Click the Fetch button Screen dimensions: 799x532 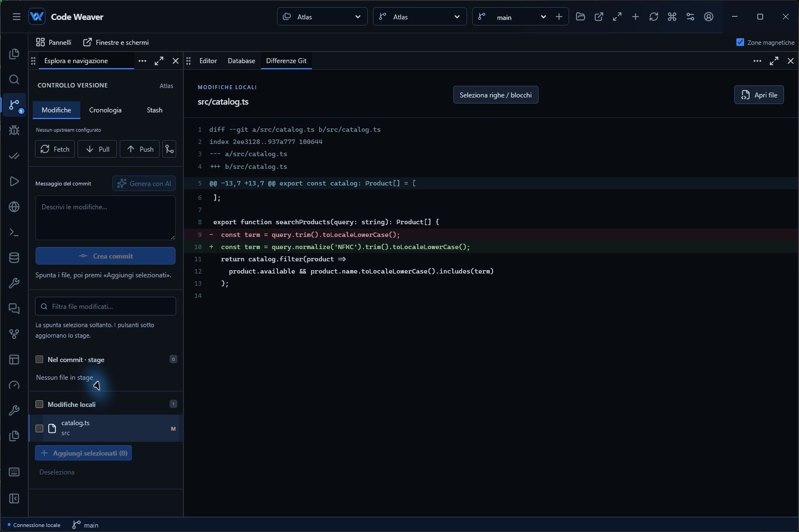point(55,149)
